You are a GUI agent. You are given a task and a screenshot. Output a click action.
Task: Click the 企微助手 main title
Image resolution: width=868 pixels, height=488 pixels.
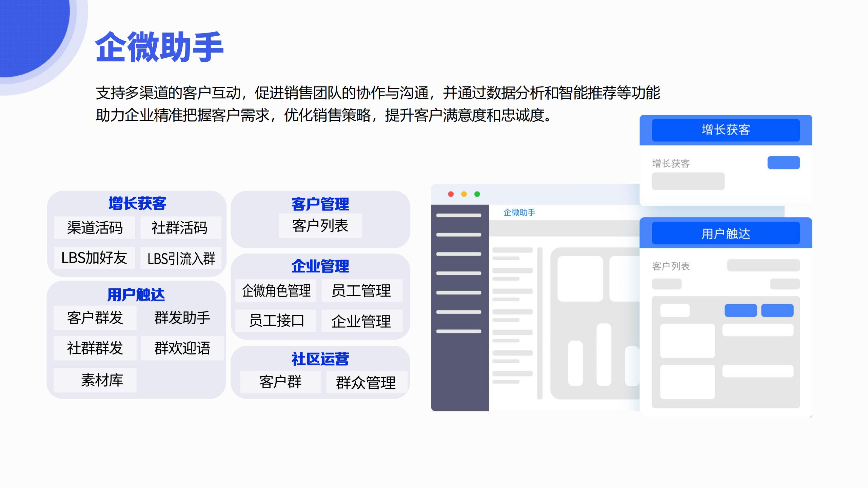pos(159,47)
